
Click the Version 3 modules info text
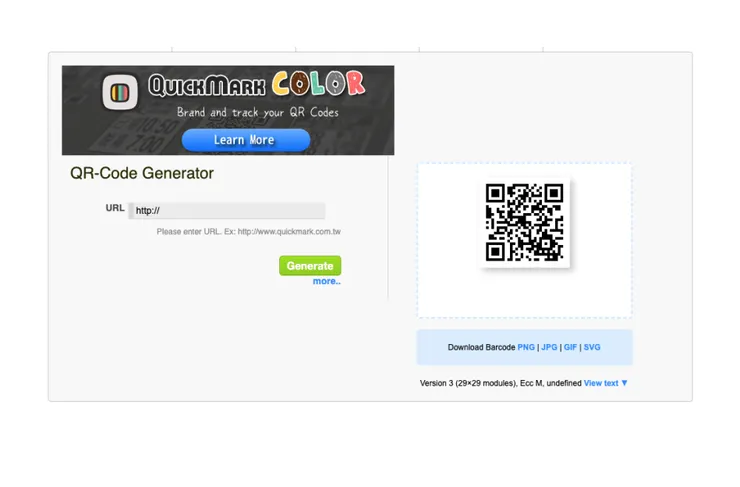pos(500,383)
